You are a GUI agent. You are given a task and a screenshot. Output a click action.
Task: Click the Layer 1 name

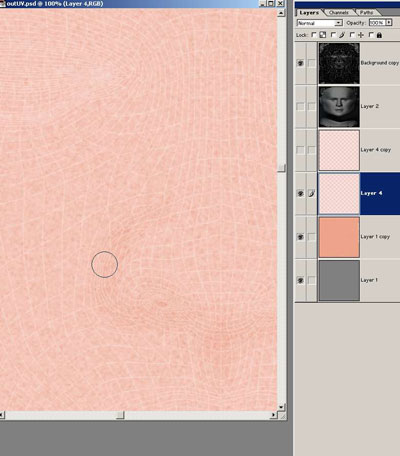369,280
